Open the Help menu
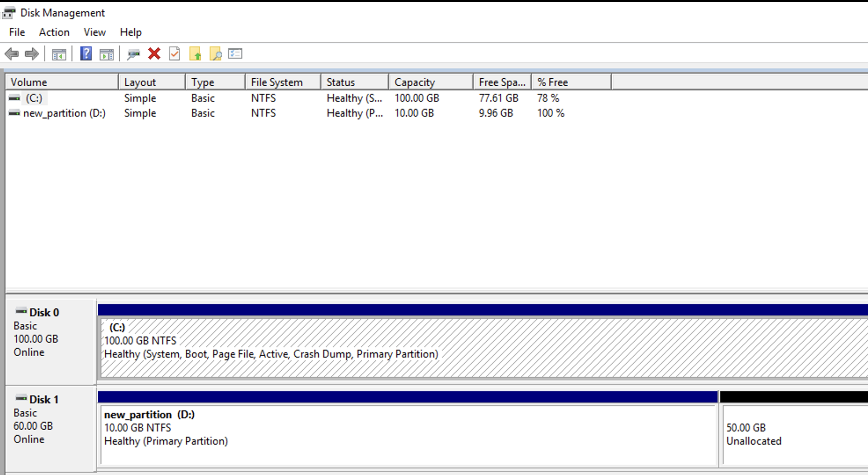Image resolution: width=868 pixels, height=475 pixels. 131,32
